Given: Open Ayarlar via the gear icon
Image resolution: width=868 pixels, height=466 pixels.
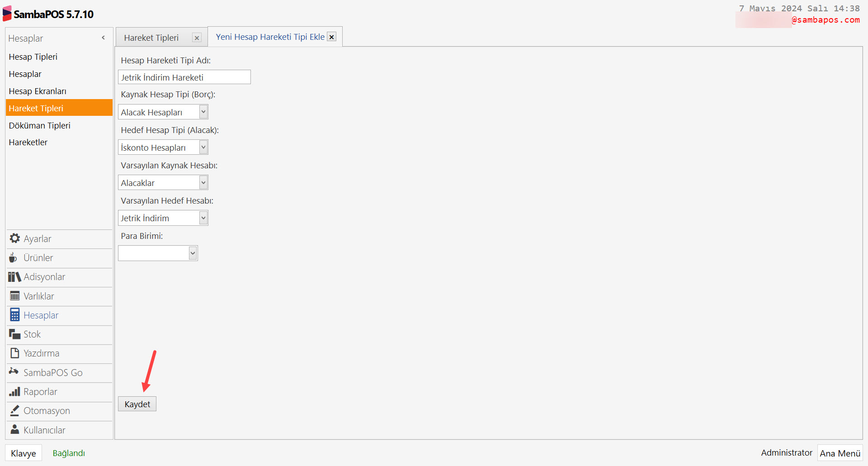Looking at the screenshot, I should (x=14, y=238).
